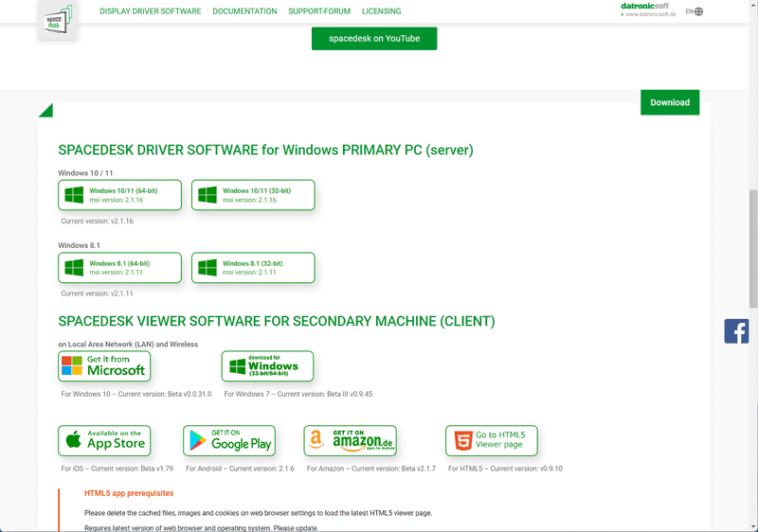Click the spacedesk logo in header
This screenshot has height=532, width=758.
point(58,19)
